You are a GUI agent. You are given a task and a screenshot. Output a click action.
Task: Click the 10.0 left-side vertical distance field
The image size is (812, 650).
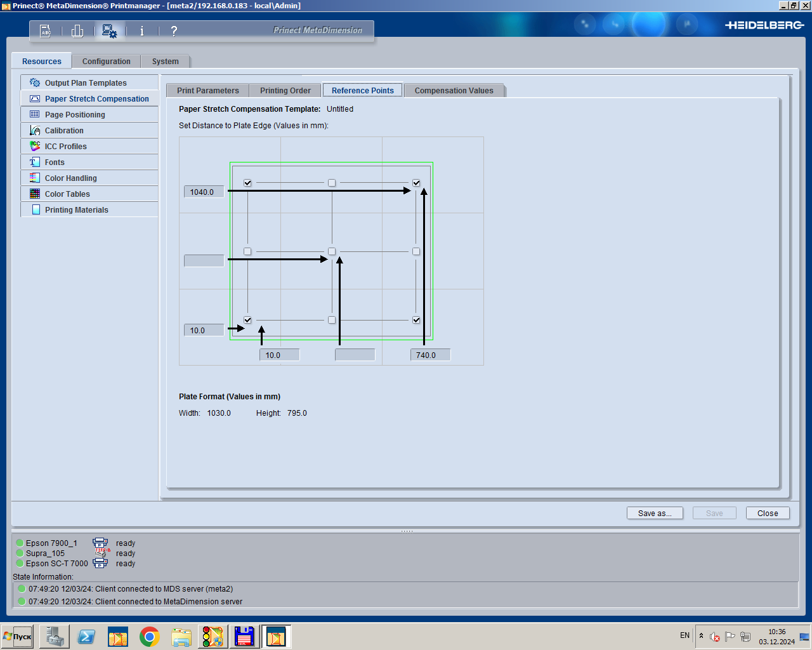point(204,330)
